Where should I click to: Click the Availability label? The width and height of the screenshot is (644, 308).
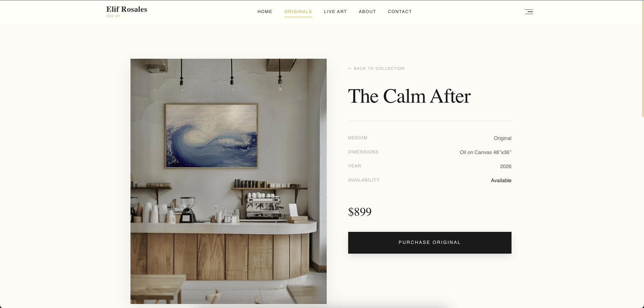click(x=364, y=180)
